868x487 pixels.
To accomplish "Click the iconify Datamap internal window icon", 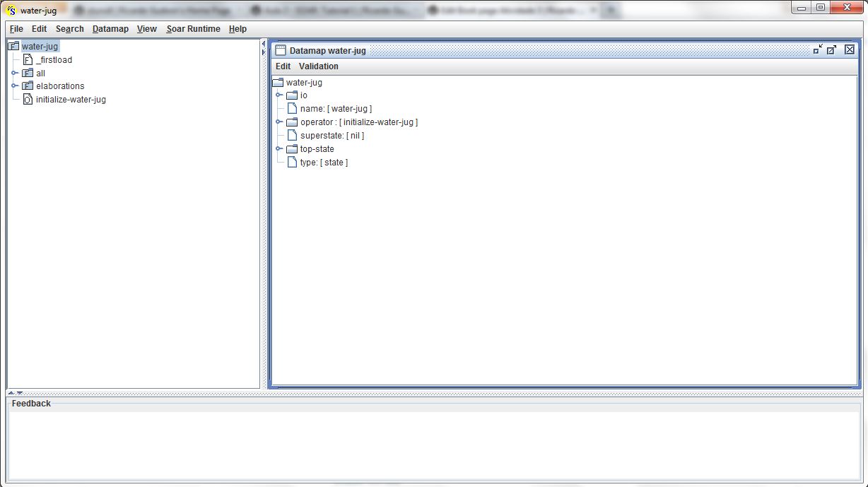I will (x=818, y=49).
